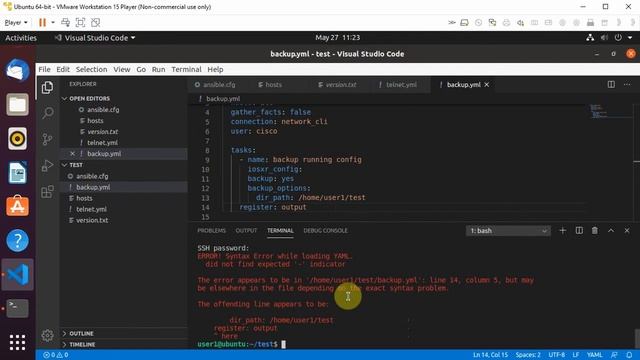Switch to the Debug Console tab
Image resolution: width=640 pixels, height=360 pixels.
pos(325,231)
